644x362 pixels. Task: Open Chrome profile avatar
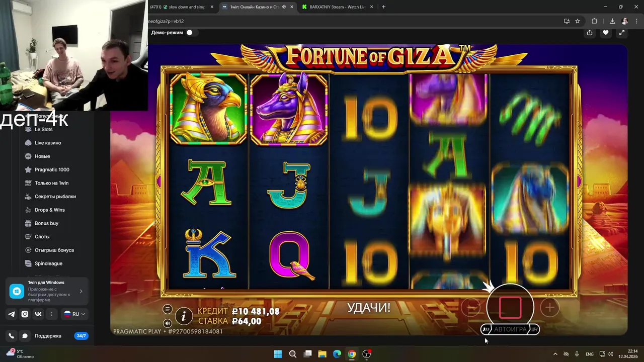click(x=625, y=21)
